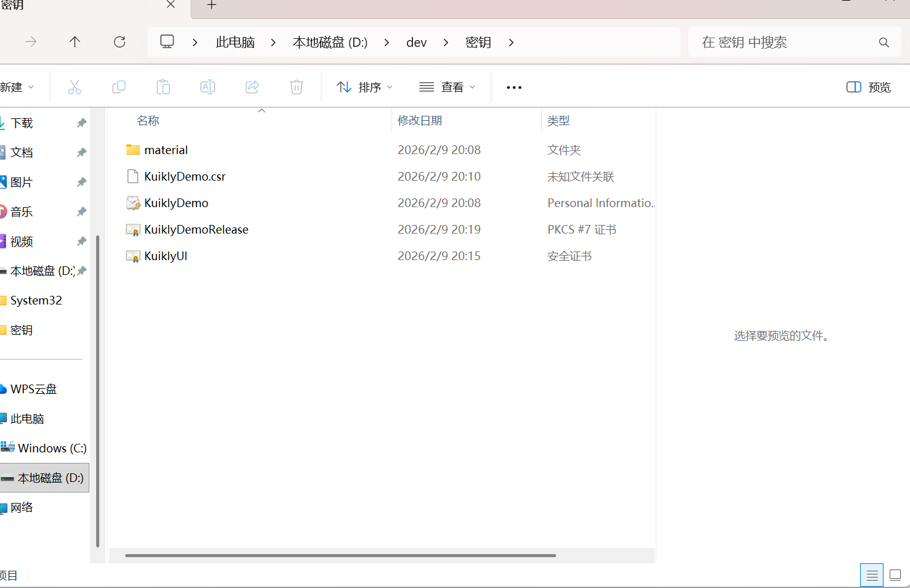Click the Refresh button
910x588 pixels.
pyautogui.click(x=120, y=42)
